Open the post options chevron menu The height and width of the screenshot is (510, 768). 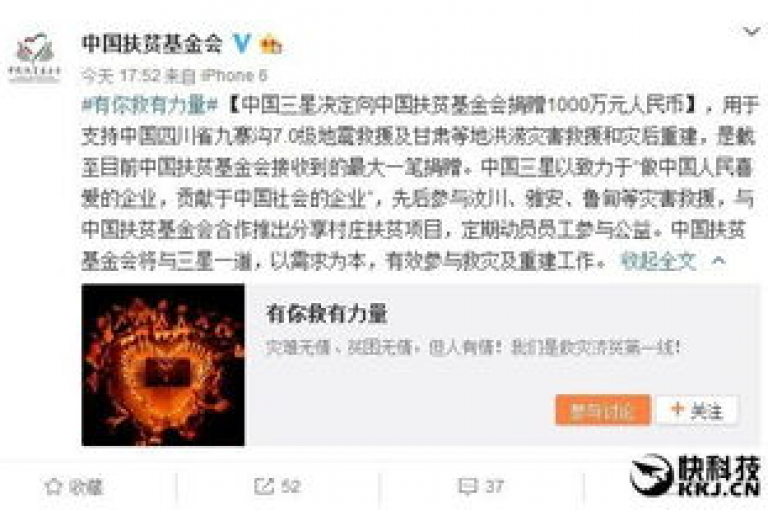pos(751,32)
